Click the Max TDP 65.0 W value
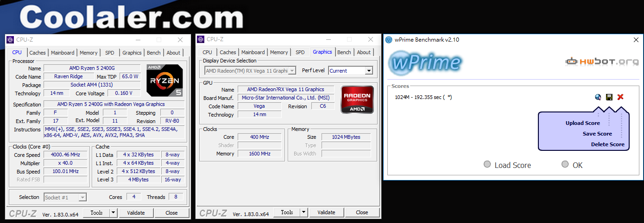644x223 pixels. [x=130, y=76]
